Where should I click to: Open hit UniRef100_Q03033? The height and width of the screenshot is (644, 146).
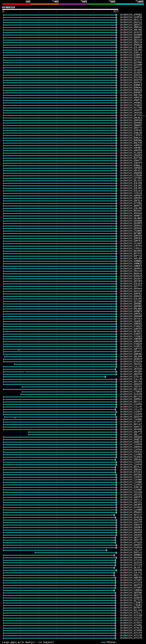coord(131,32)
